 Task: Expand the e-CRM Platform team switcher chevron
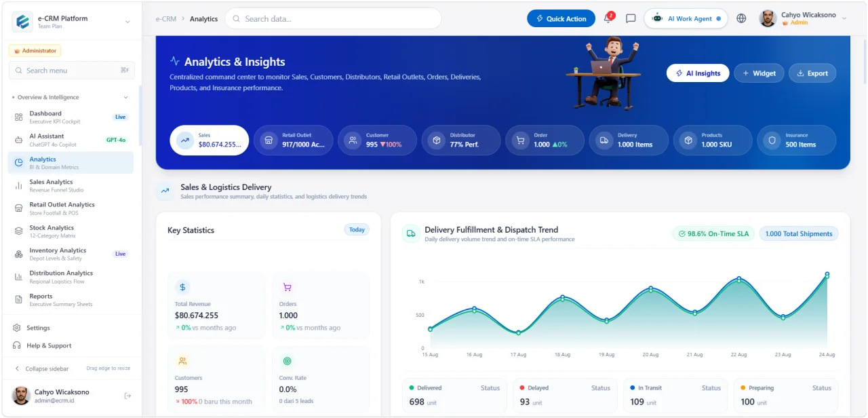(x=127, y=22)
